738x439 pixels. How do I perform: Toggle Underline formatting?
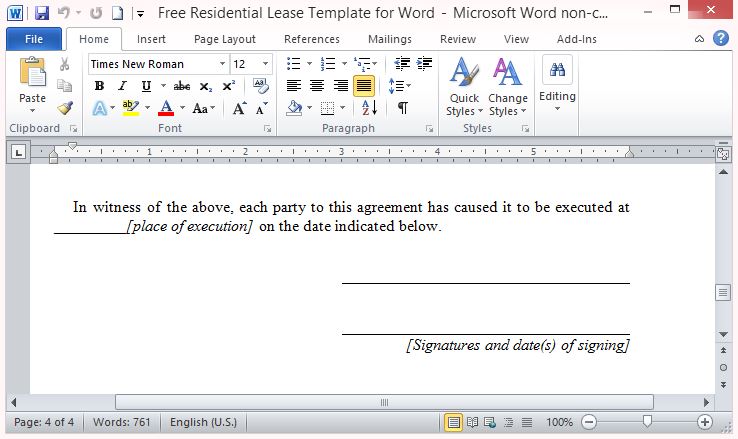[146, 86]
